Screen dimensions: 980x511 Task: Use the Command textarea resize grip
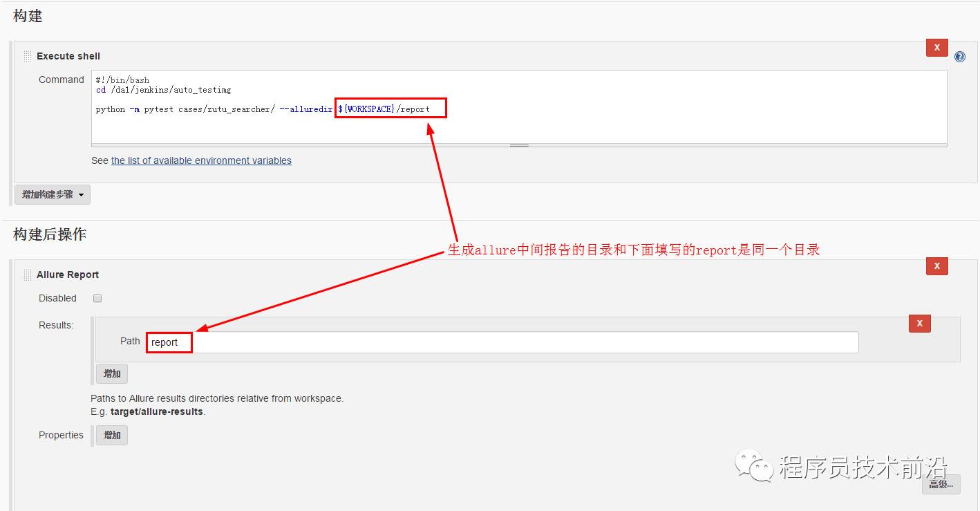[519, 145]
